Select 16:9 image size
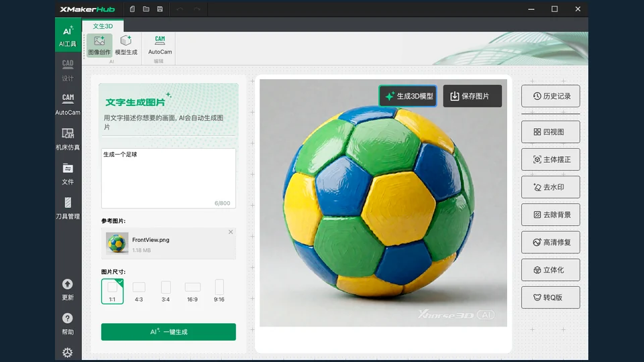Image resolution: width=644 pixels, height=362 pixels. click(193, 291)
